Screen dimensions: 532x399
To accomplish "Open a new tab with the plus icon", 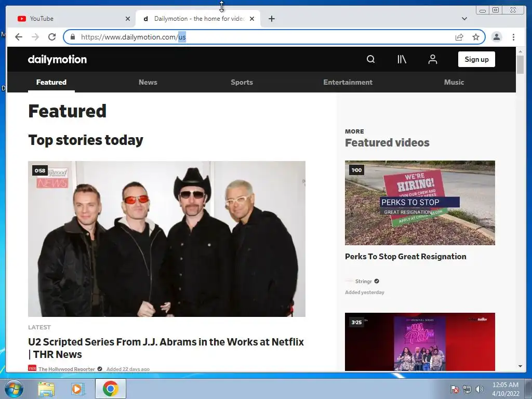I will 271,19.
